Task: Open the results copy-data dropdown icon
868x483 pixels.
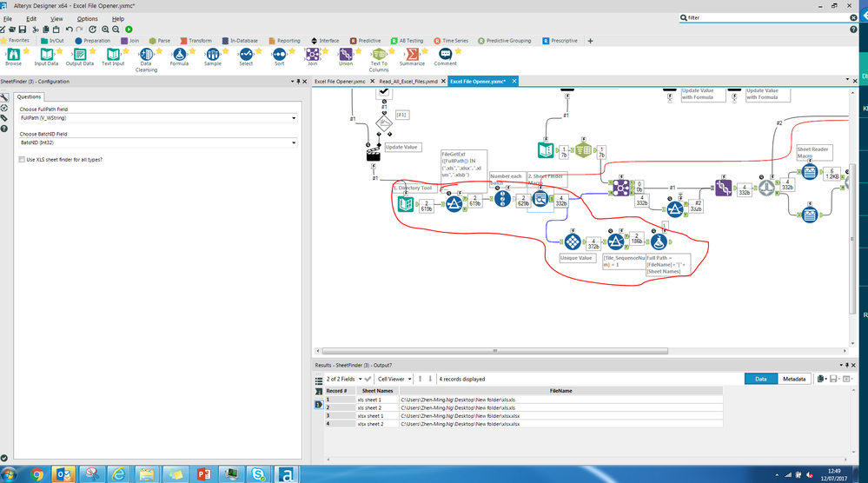Action: (821, 379)
